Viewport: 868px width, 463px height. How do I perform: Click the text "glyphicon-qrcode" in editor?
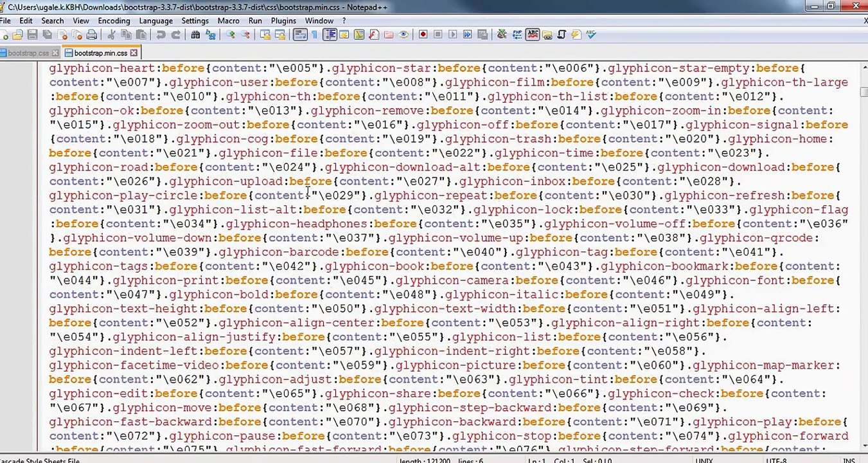pos(756,238)
